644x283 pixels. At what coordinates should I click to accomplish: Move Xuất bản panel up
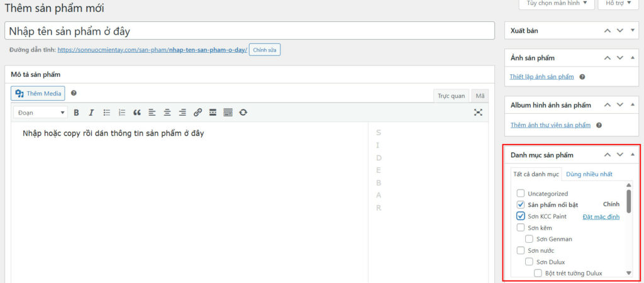pyautogui.click(x=608, y=30)
